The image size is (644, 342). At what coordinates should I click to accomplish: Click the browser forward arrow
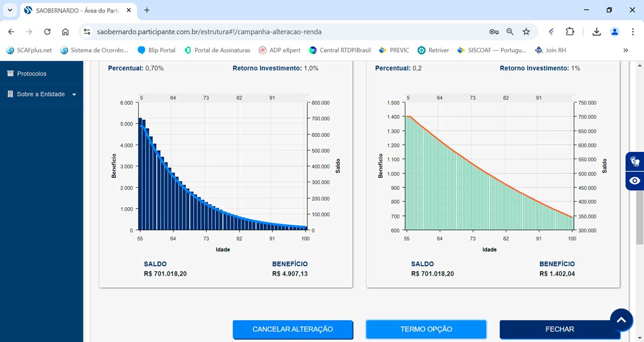pyautogui.click(x=29, y=32)
